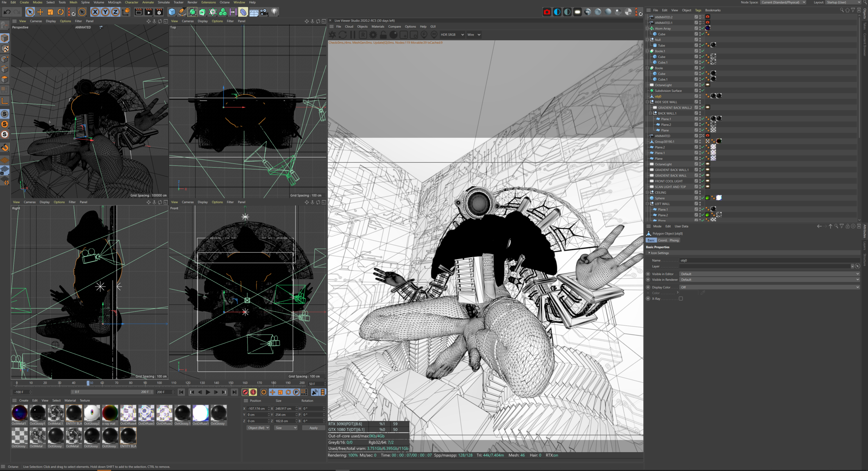
Task: Toggle autokeying record button on timeline
Action: (x=253, y=392)
